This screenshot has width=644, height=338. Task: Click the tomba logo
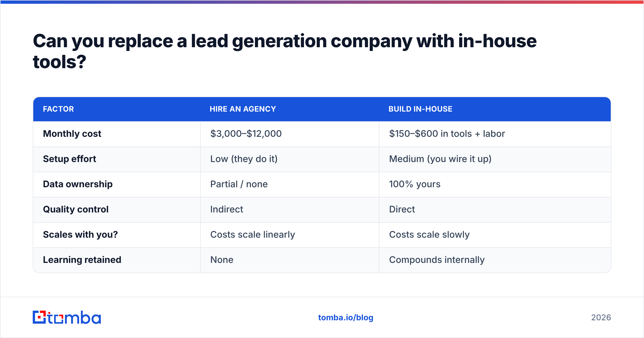coord(67,317)
